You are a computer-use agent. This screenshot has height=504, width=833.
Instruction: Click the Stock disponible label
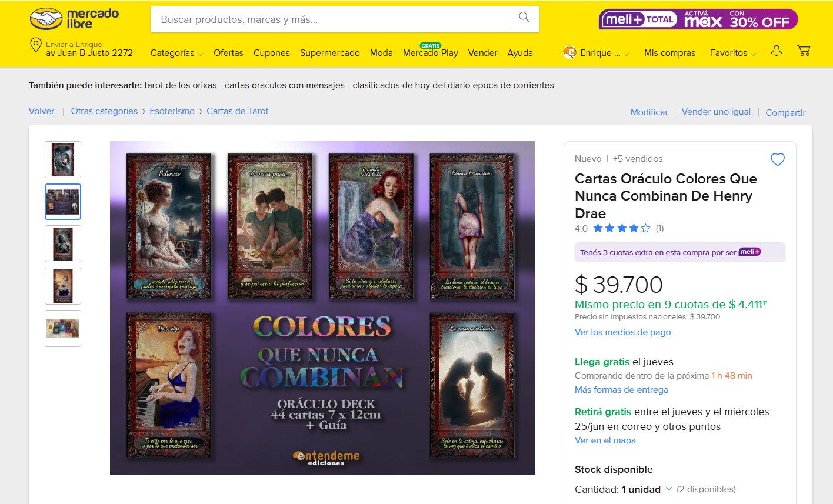[x=614, y=469]
